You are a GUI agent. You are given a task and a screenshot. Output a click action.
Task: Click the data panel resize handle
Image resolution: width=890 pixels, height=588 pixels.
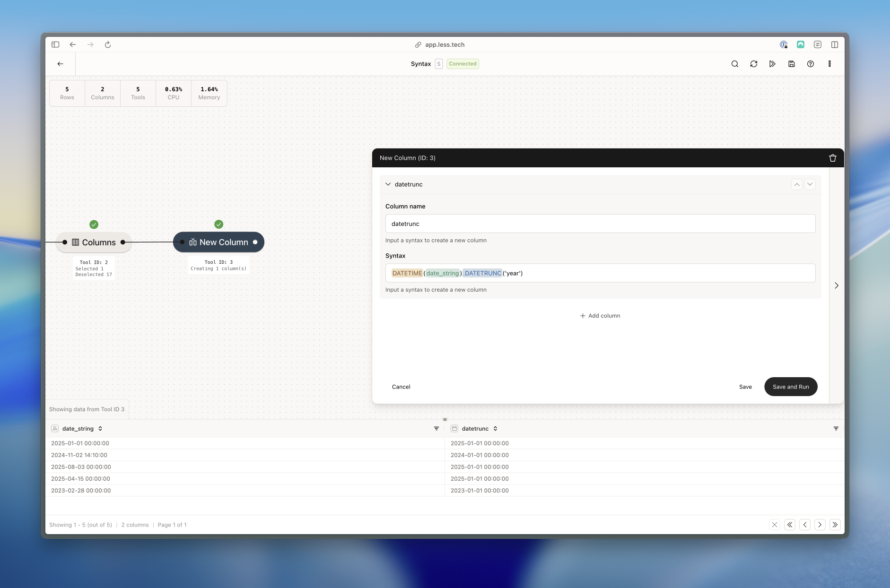[445, 419]
